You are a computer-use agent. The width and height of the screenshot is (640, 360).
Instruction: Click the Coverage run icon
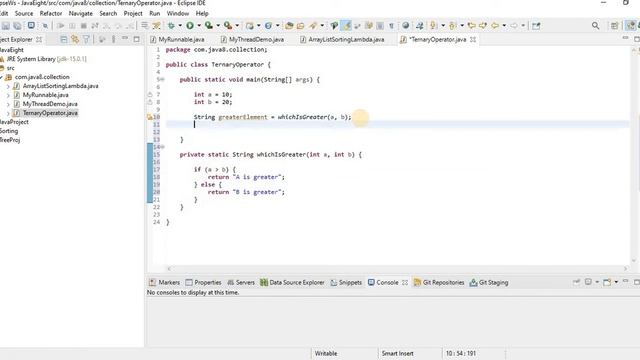coord(209,26)
